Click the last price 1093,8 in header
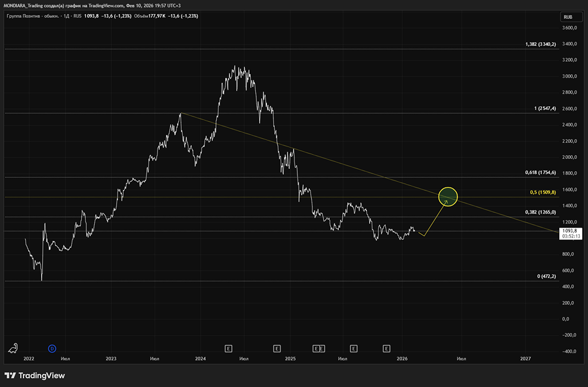Screen dimensions: 588x387 92,16
